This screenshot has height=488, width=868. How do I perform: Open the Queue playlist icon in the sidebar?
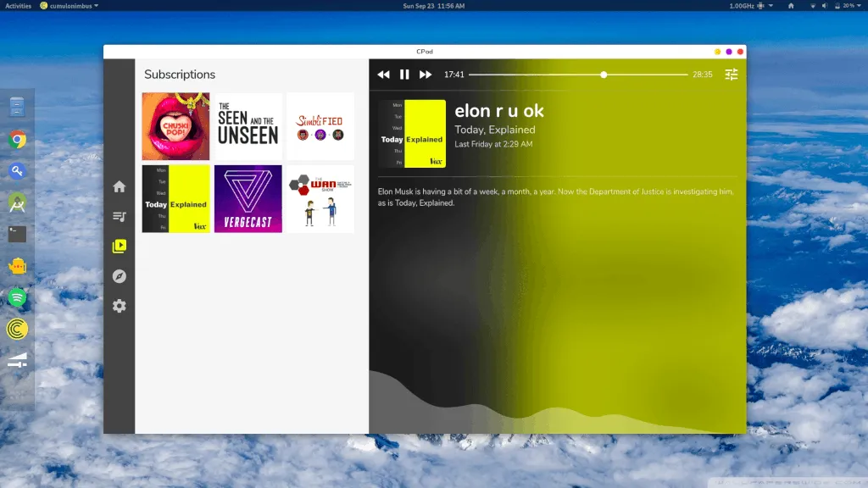pyautogui.click(x=120, y=217)
